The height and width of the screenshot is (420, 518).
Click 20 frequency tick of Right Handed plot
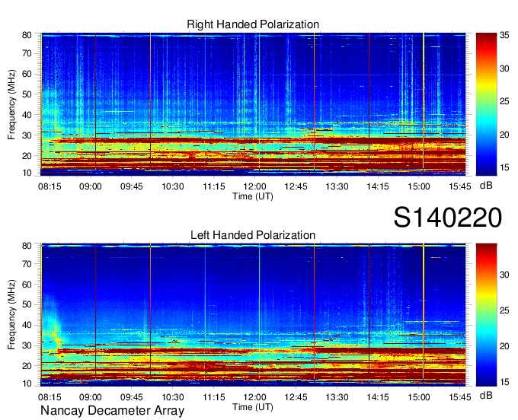coord(27,156)
